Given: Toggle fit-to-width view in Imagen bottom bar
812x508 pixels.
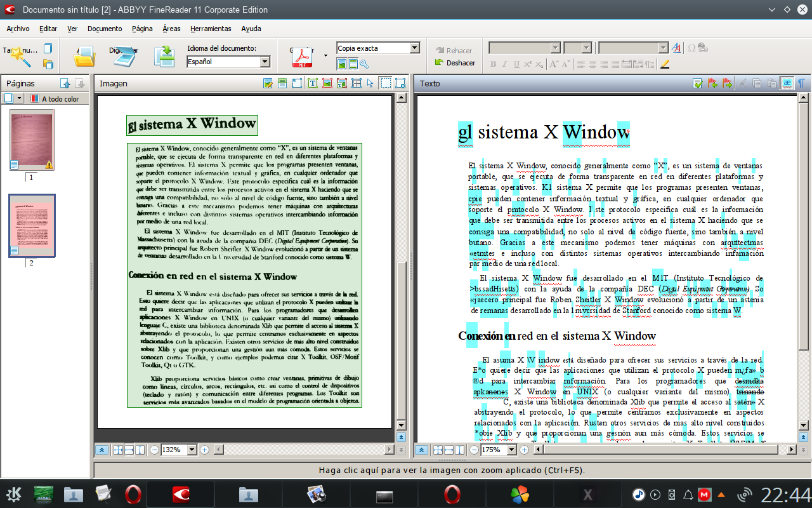Looking at the screenshot, I should [x=129, y=450].
